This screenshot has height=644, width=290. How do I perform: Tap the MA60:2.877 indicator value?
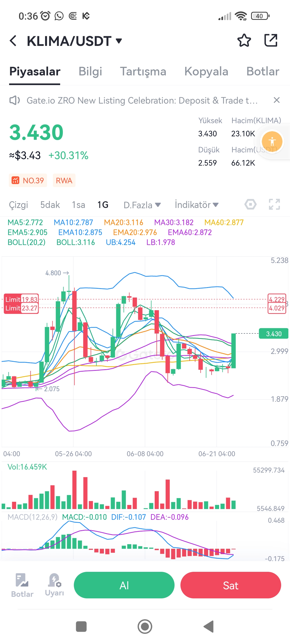click(x=224, y=222)
